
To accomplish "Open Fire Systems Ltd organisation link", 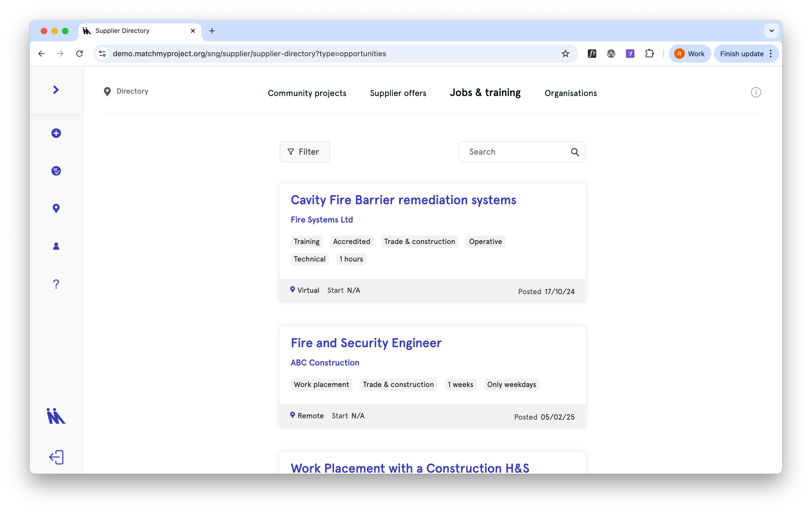I will (x=322, y=220).
